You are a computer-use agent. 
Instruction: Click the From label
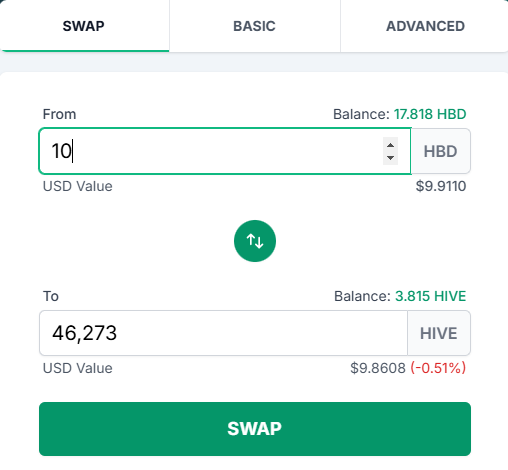pos(59,114)
